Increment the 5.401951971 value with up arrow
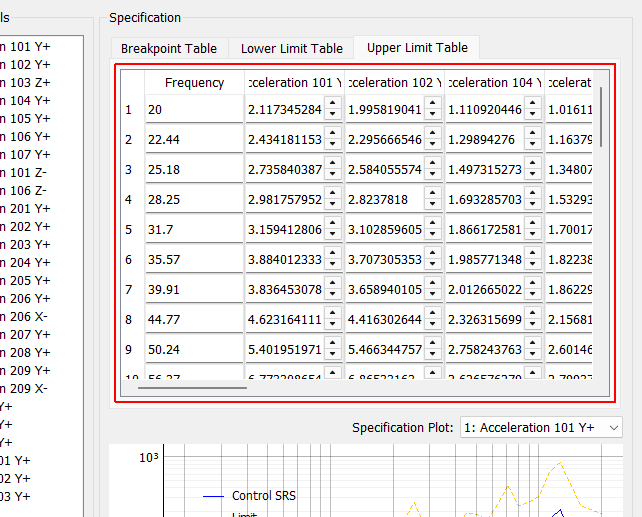 (333, 343)
